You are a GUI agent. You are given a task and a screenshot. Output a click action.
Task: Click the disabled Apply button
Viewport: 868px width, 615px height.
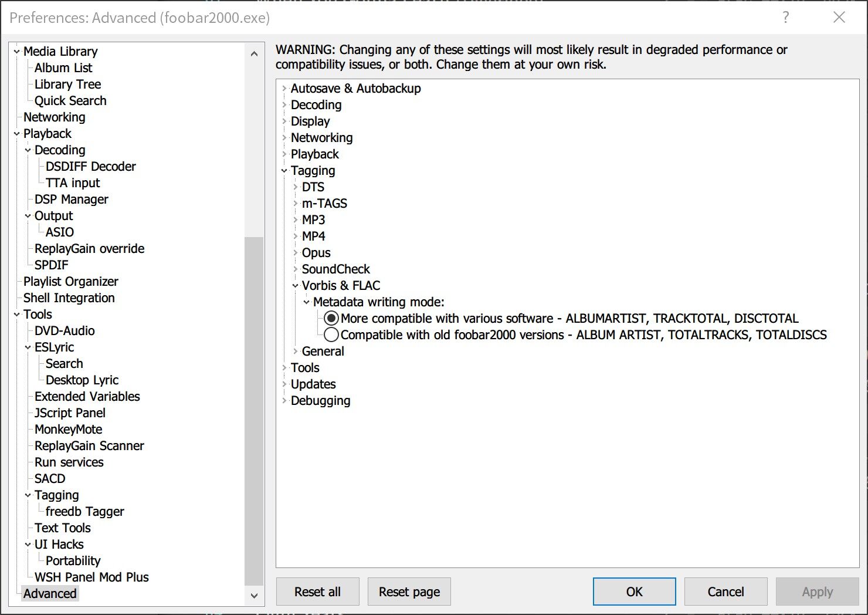[x=818, y=592]
